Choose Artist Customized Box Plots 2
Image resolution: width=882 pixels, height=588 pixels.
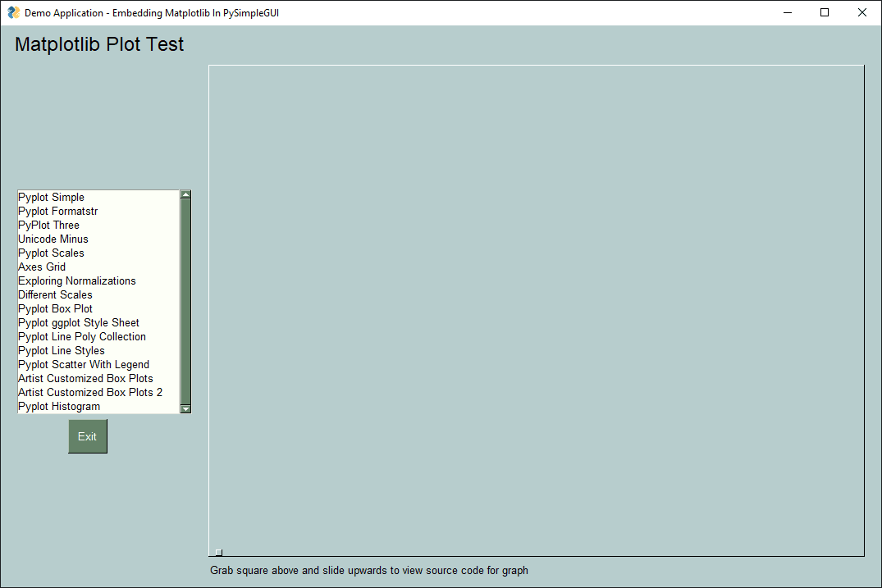pos(90,393)
